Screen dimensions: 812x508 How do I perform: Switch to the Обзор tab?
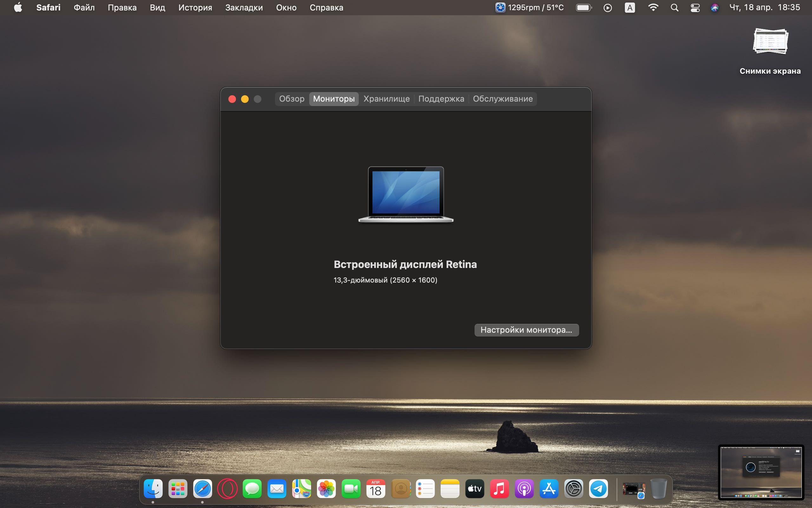pyautogui.click(x=291, y=99)
